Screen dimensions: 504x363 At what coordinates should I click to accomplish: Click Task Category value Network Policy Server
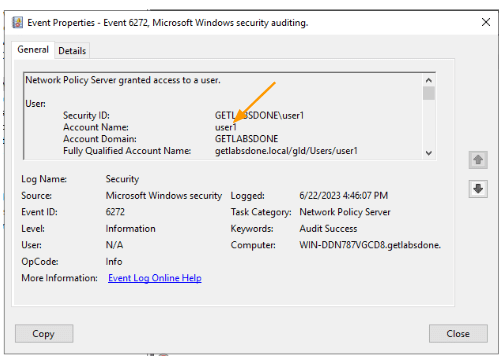(x=345, y=212)
